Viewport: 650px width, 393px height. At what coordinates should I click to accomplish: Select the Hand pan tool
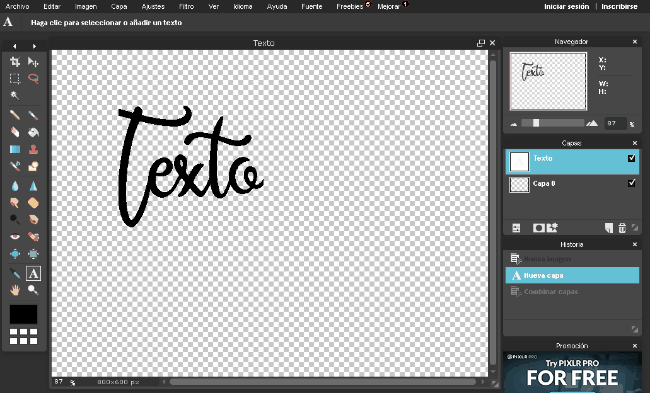point(15,290)
